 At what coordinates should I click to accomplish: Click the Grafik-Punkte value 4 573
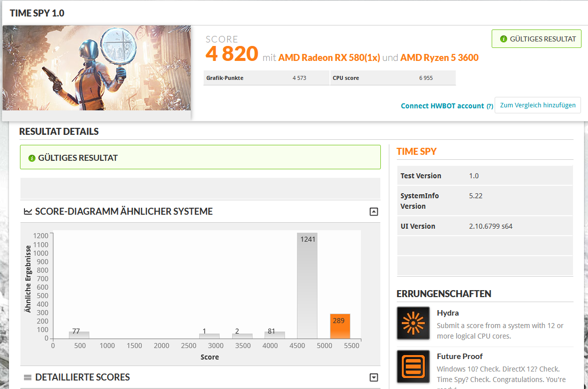click(x=299, y=78)
